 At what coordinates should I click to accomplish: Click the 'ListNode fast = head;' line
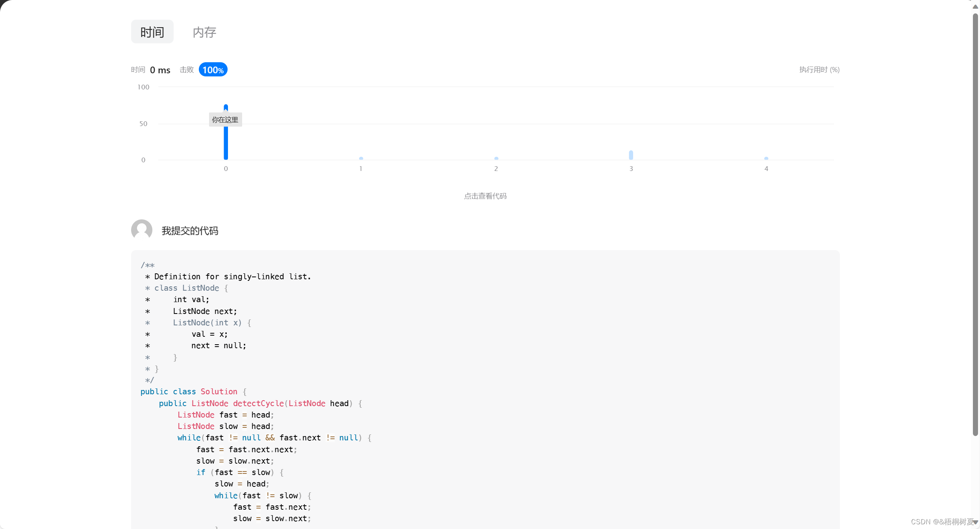coord(226,415)
